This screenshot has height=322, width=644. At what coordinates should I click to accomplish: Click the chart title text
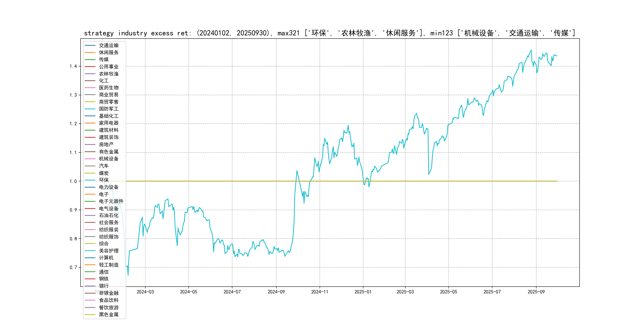pyautogui.click(x=330, y=33)
